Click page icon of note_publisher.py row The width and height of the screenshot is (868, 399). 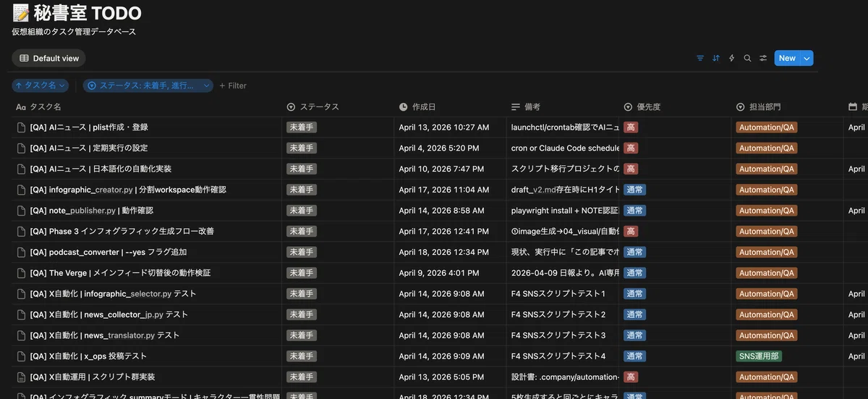click(x=21, y=211)
